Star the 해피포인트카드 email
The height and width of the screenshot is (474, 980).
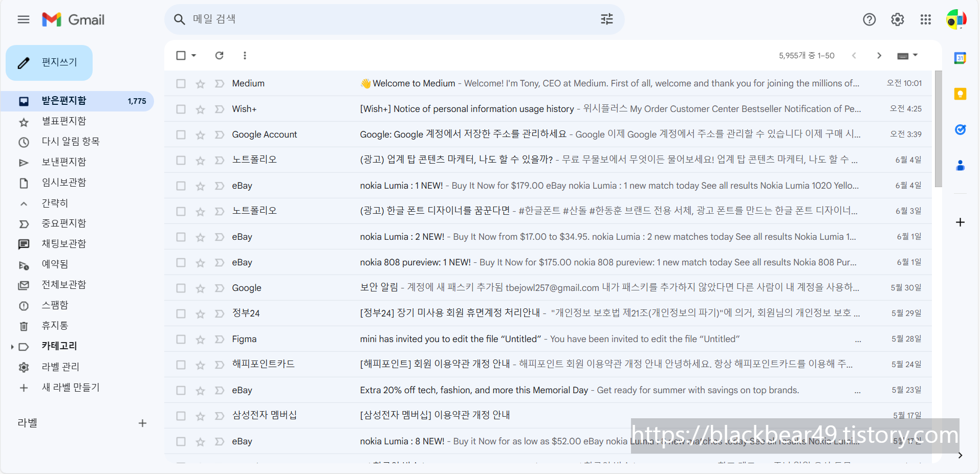pos(200,365)
